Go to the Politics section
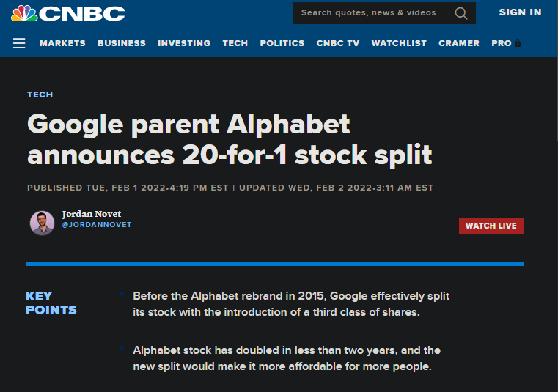This screenshot has height=392, width=558. [282, 43]
